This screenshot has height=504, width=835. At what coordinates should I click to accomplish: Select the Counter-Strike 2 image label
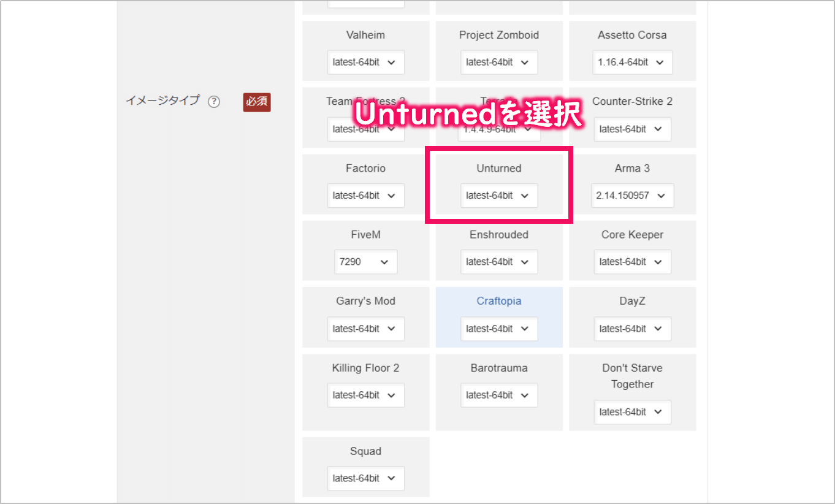632,101
